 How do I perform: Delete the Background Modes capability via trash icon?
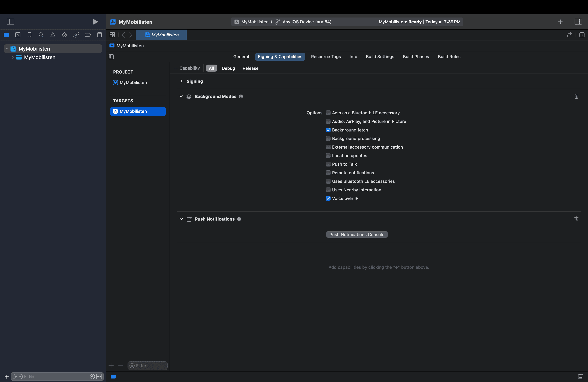tap(576, 96)
